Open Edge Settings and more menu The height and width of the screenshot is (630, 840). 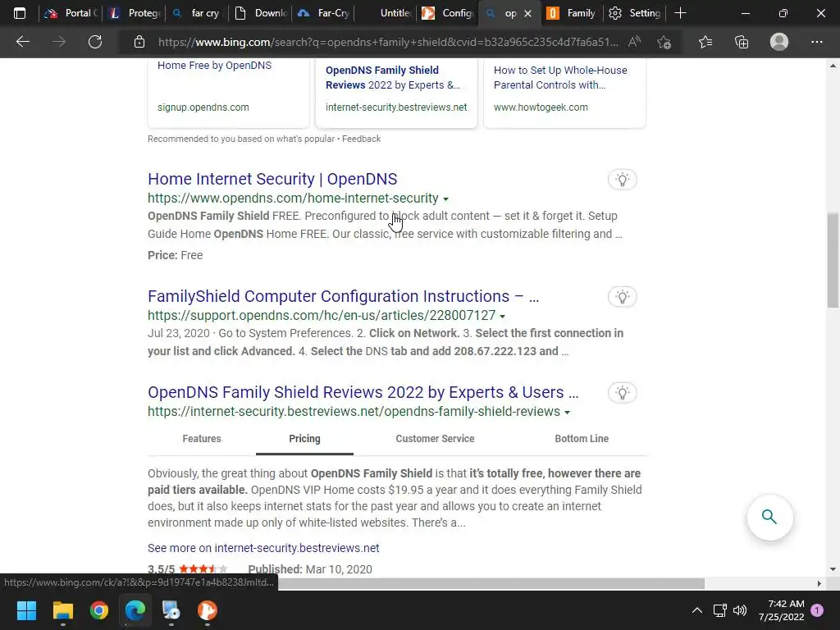tap(816, 42)
